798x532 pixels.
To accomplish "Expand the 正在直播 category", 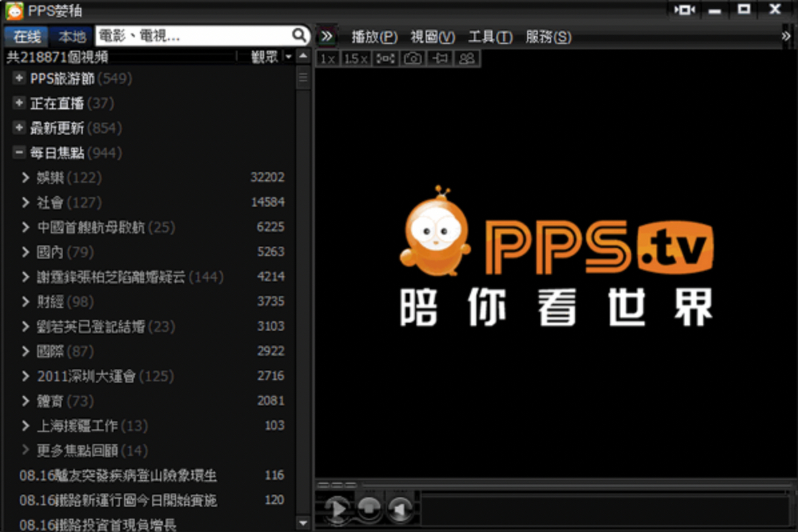I will 19,103.
